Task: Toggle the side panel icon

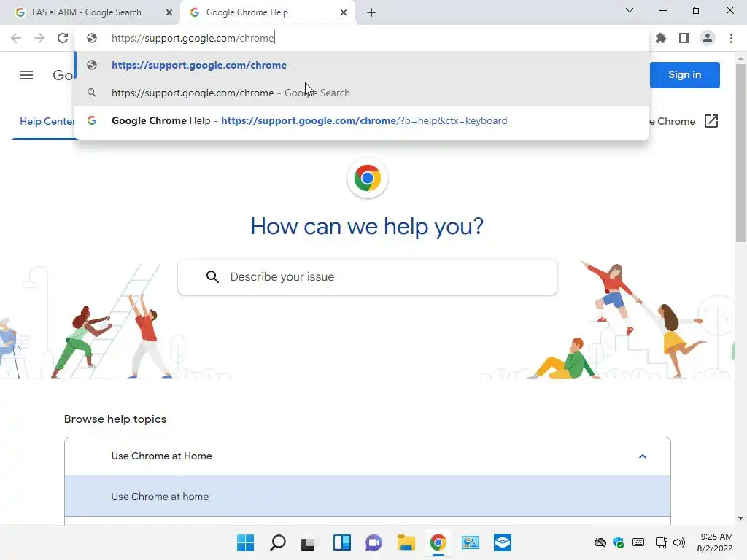Action: click(x=684, y=38)
